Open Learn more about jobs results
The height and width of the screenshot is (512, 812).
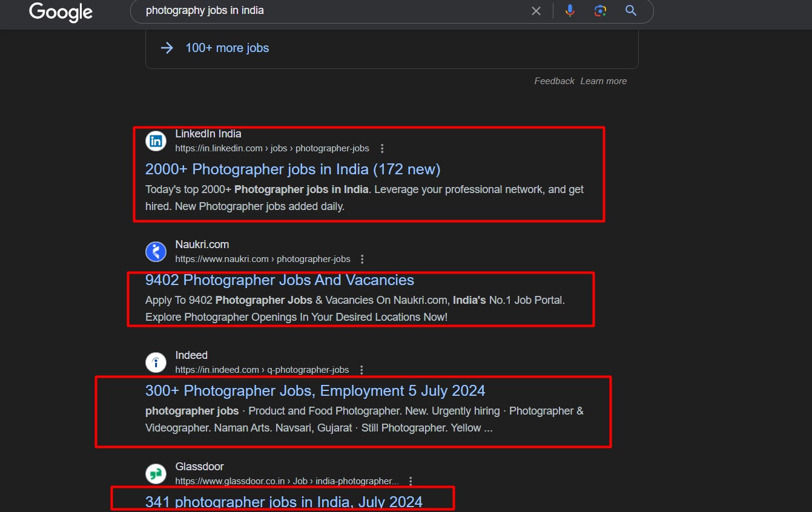click(604, 81)
